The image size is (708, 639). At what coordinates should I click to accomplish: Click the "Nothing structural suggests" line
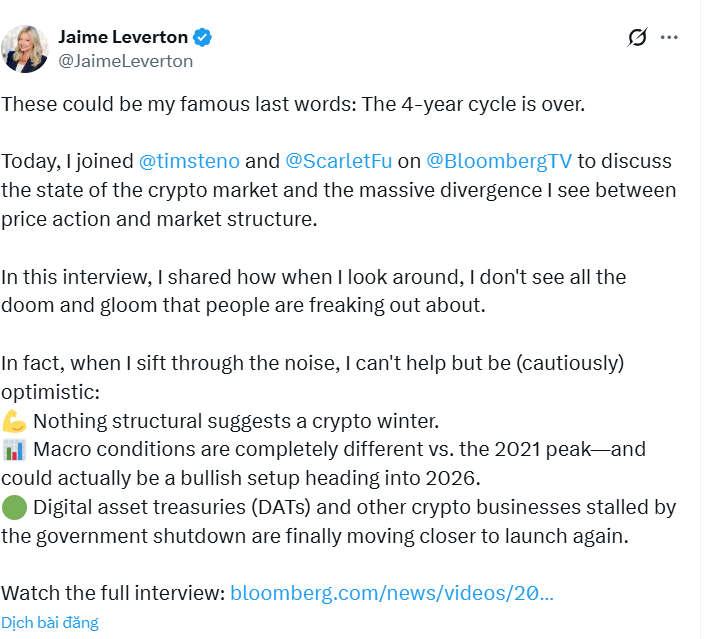[x=236, y=421]
